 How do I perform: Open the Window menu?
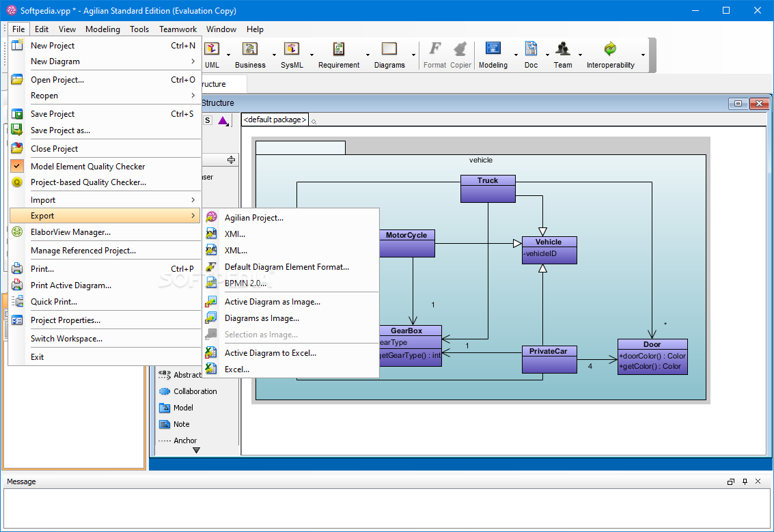coord(221,29)
